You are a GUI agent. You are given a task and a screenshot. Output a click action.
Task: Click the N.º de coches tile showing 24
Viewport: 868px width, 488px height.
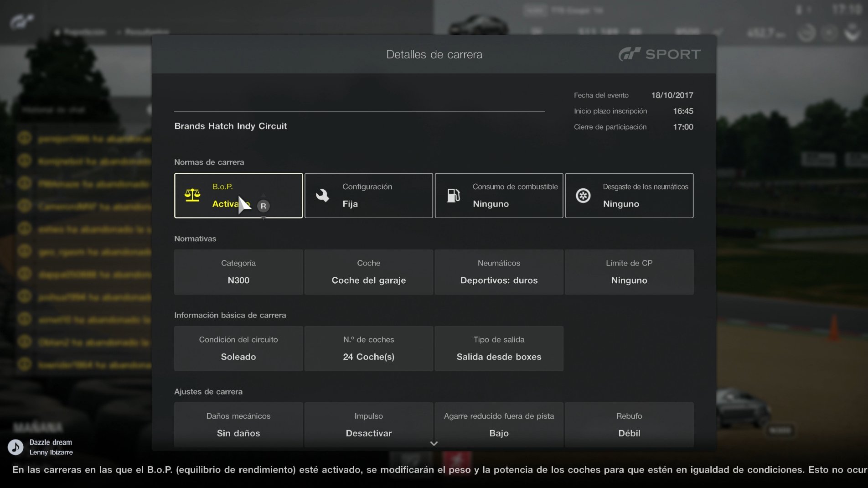pyautogui.click(x=368, y=348)
